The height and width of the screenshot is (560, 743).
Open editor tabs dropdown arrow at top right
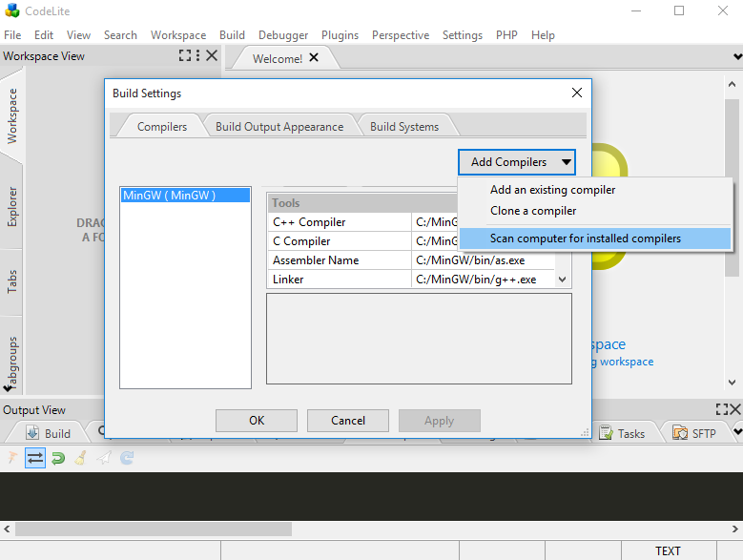737,57
